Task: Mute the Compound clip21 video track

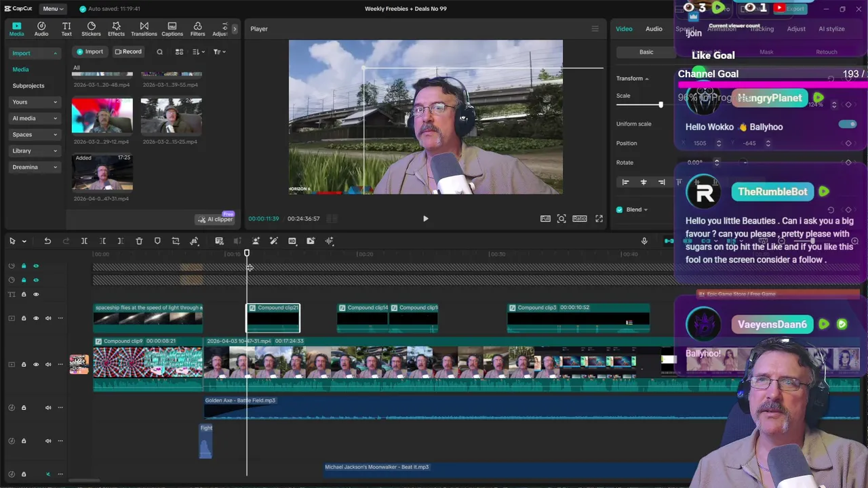Action: [48, 318]
